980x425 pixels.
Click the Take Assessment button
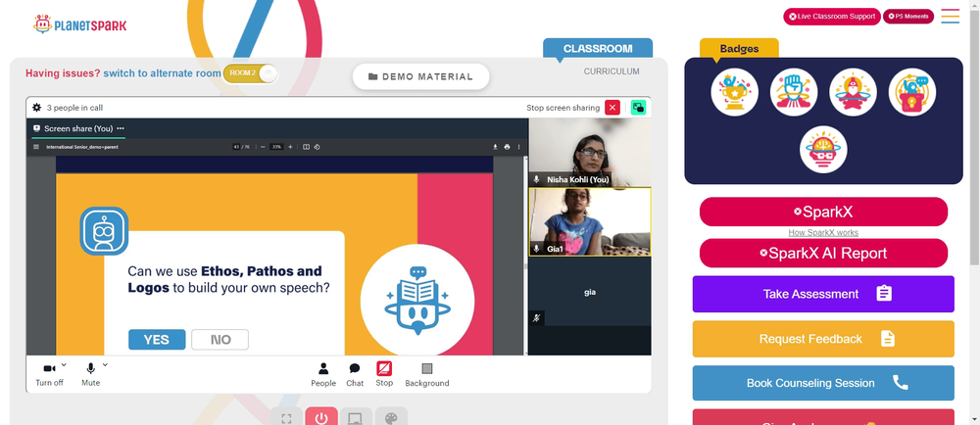pos(823,294)
